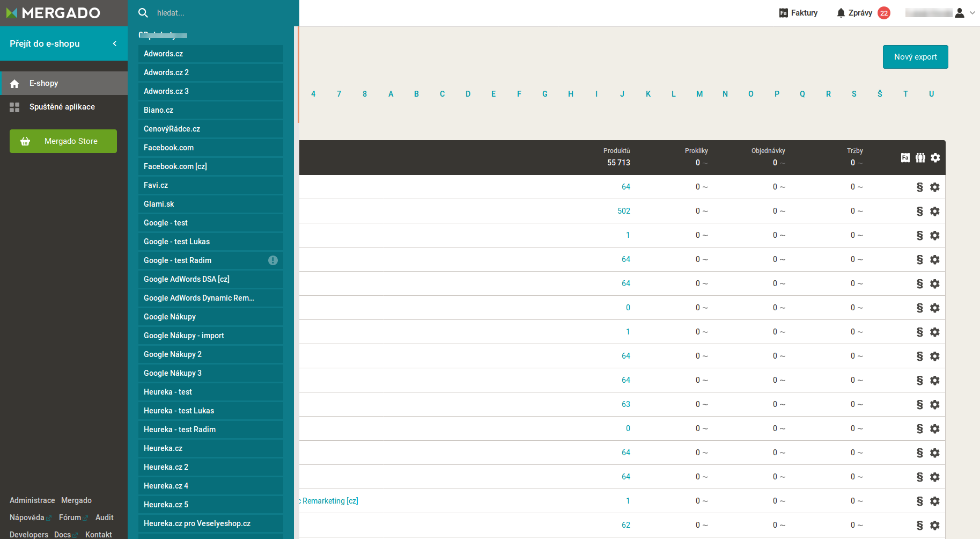Filter by letter U
The width and height of the screenshot is (980, 539).
(x=932, y=94)
